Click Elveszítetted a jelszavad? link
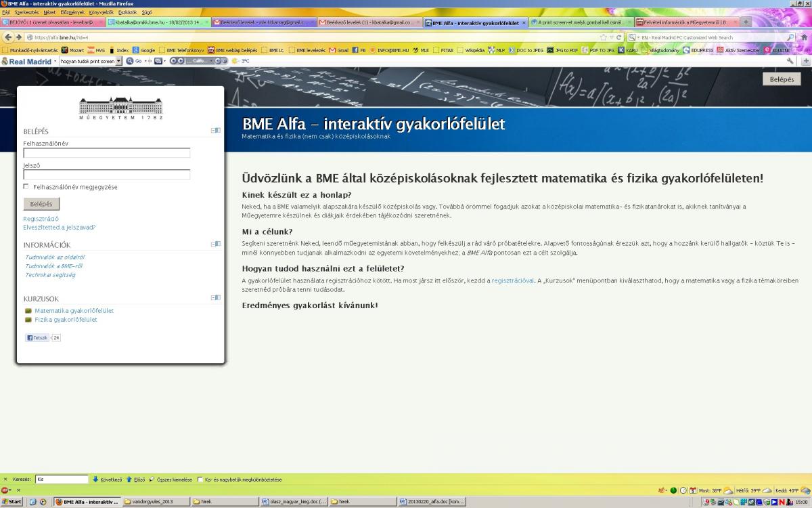The height and width of the screenshot is (508, 812). pyautogui.click(x=60, y=228)
